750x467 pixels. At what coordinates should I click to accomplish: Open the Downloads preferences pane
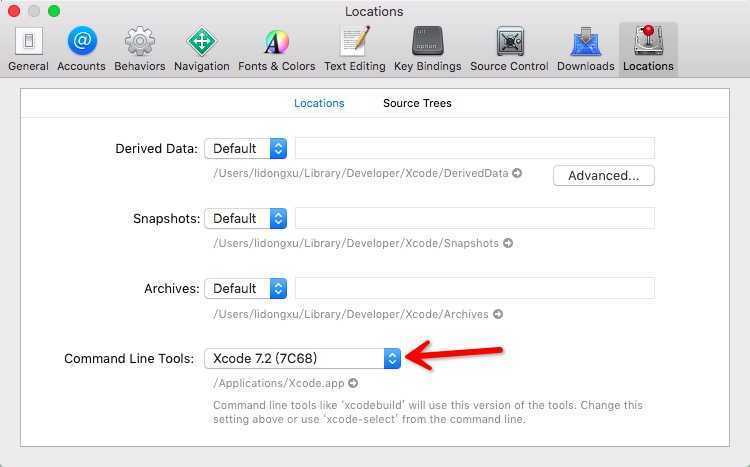[585, 49]
